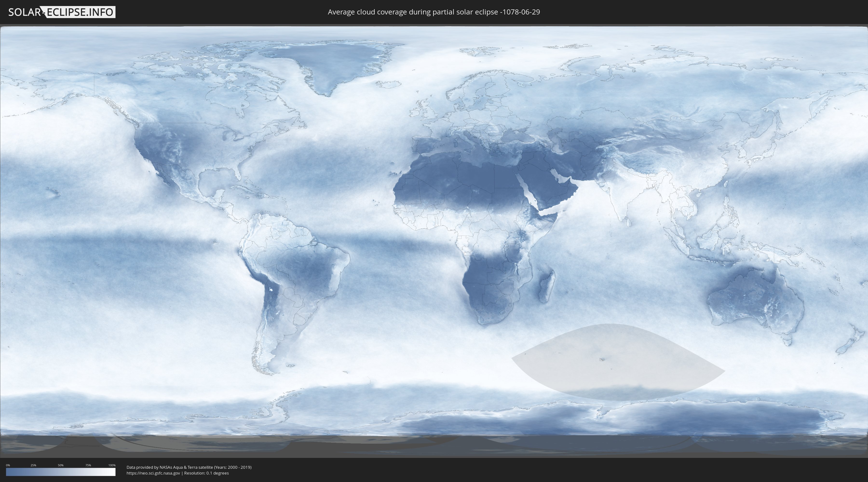Click the 50% legend label
Image resolution: width=868 pixels, height=482 pixels.
point(61,465)
